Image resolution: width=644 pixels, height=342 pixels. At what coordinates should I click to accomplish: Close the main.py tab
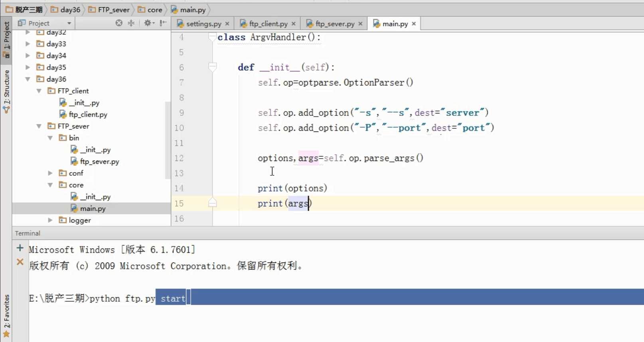414,24
